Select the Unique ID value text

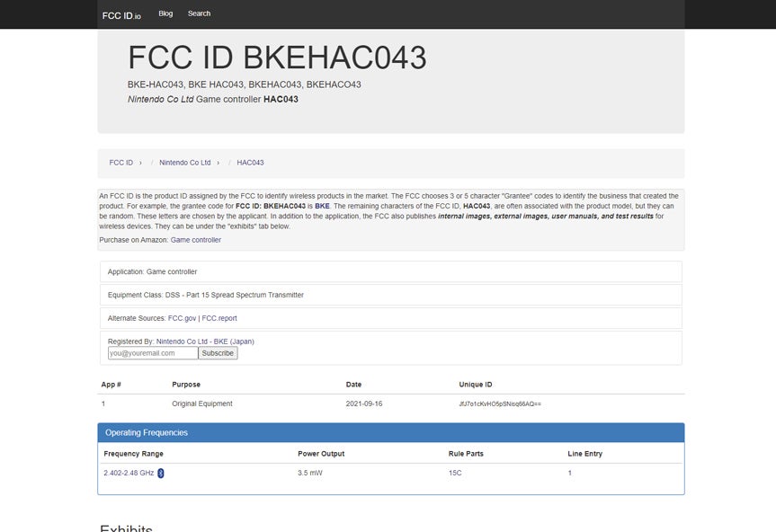pos(500,404)
